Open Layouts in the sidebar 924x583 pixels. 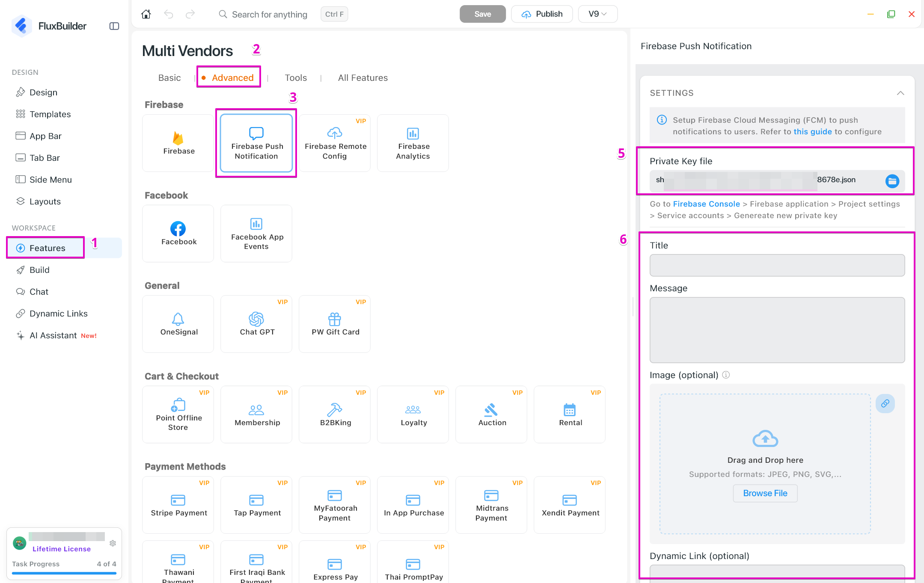64,201
